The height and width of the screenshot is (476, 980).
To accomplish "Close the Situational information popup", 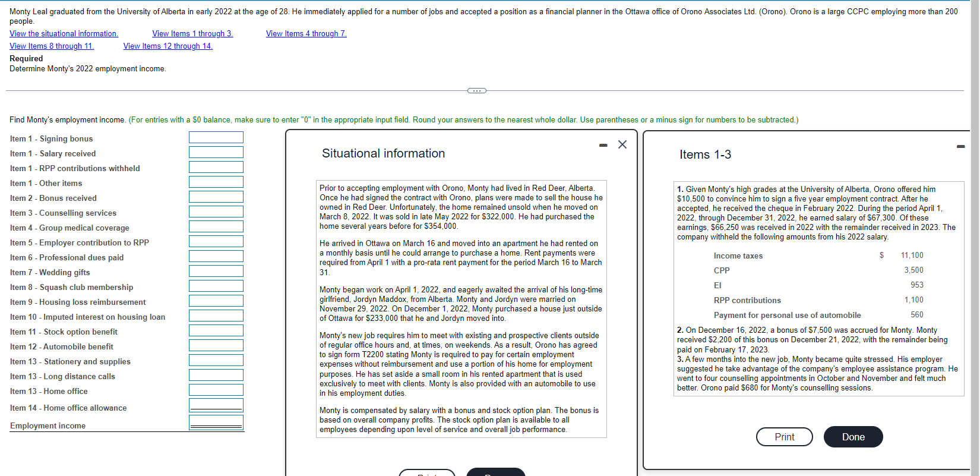I will tap(622, 144).
